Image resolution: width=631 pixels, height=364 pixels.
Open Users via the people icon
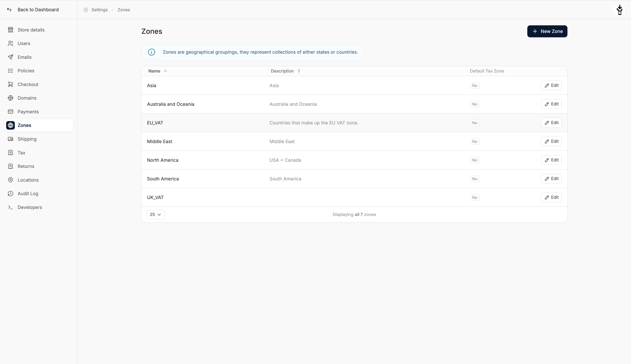[x=11, y=43]
